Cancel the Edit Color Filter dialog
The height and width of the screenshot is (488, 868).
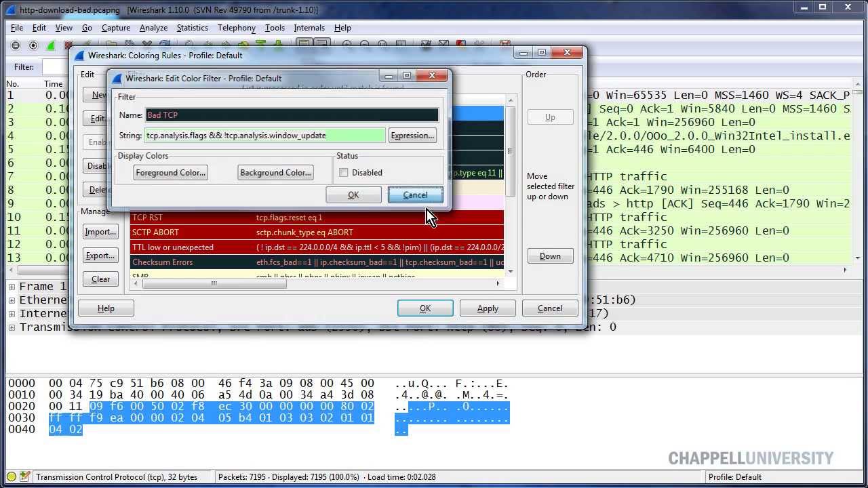pyautogui.click(x=415, y=195)
